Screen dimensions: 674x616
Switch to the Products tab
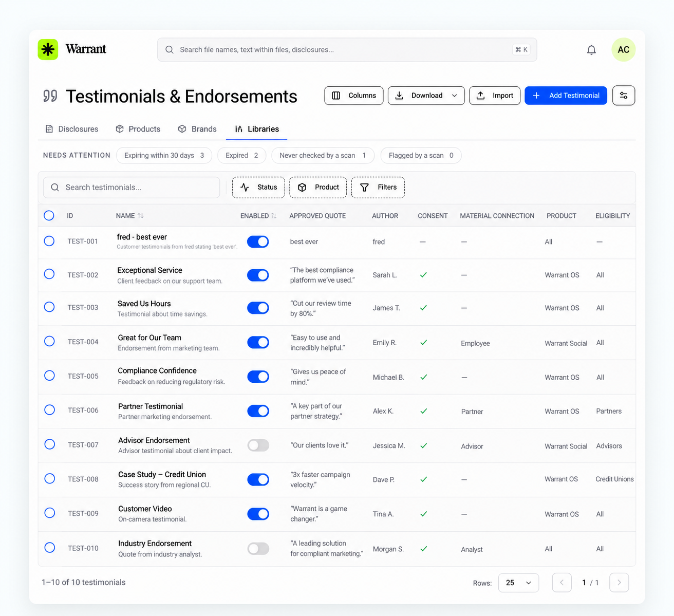pyautogui.click(x=138, y=129)
